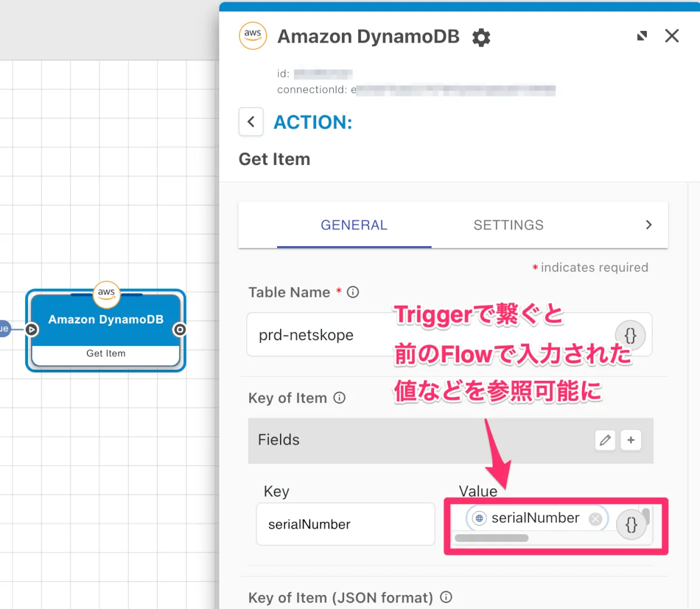This screenshot has width=700, height=609.
Task: Open the DynamoDB settings gear icon
Action: tap(481, 37)
